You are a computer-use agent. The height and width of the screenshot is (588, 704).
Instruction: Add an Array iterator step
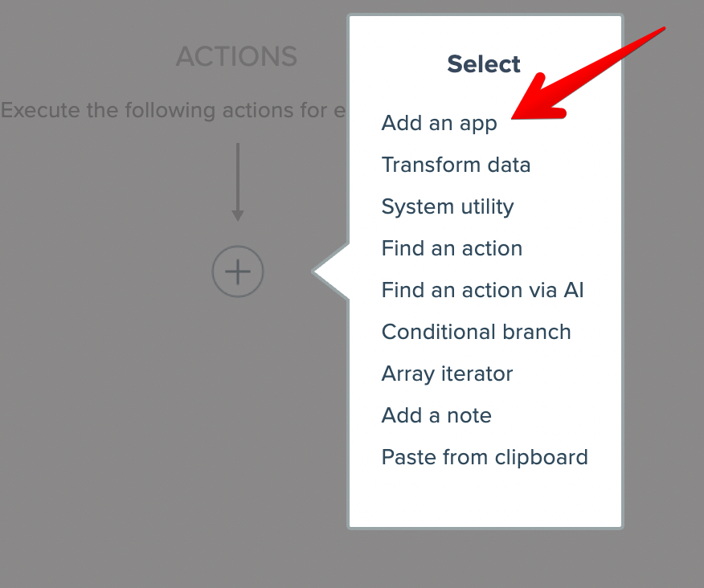tap(447, 374)
